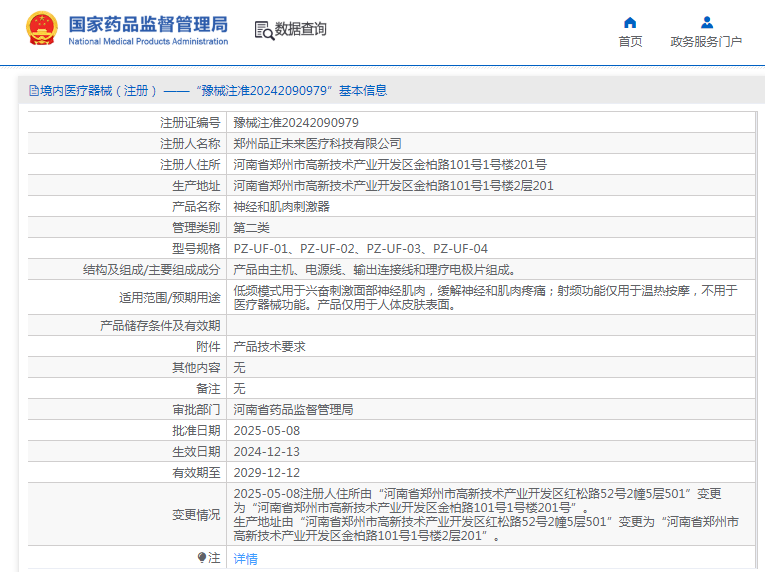
Task: Click 数据查询 label
Action: coord(301,29)
